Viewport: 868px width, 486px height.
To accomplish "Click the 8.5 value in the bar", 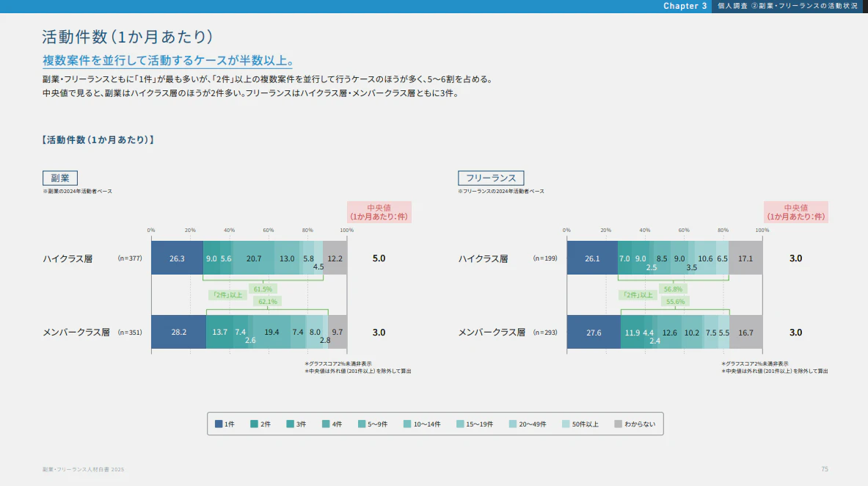I will tap(662, 259).
